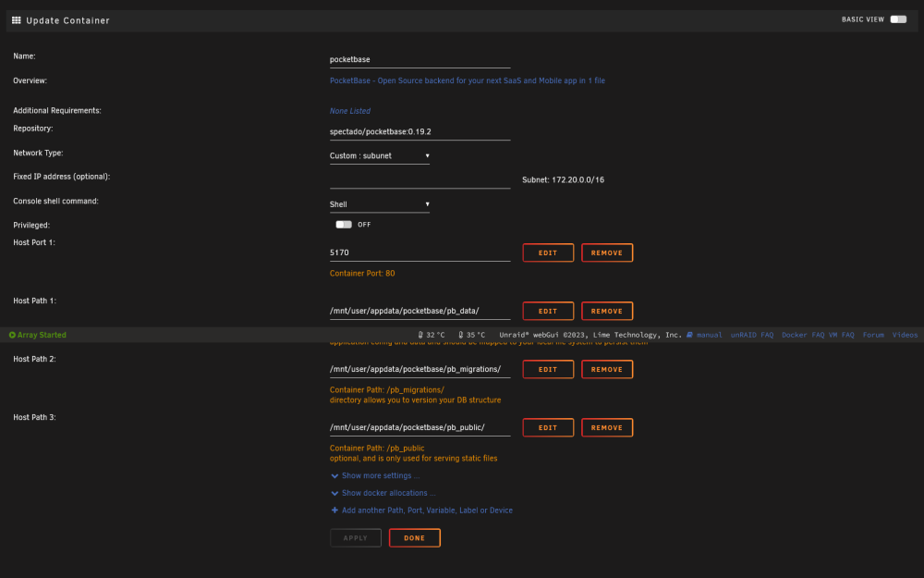Open the Forum link

click(x=873, y=335)
